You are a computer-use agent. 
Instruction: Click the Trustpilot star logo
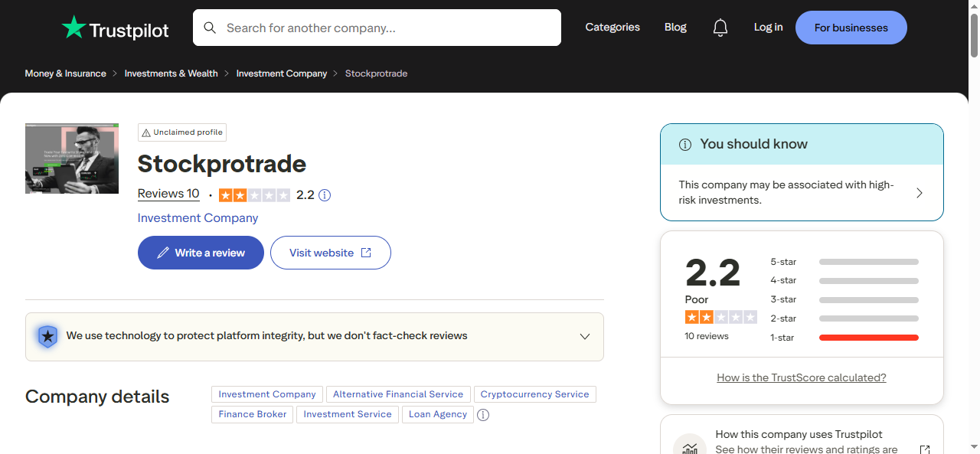(x=74, y=28)
